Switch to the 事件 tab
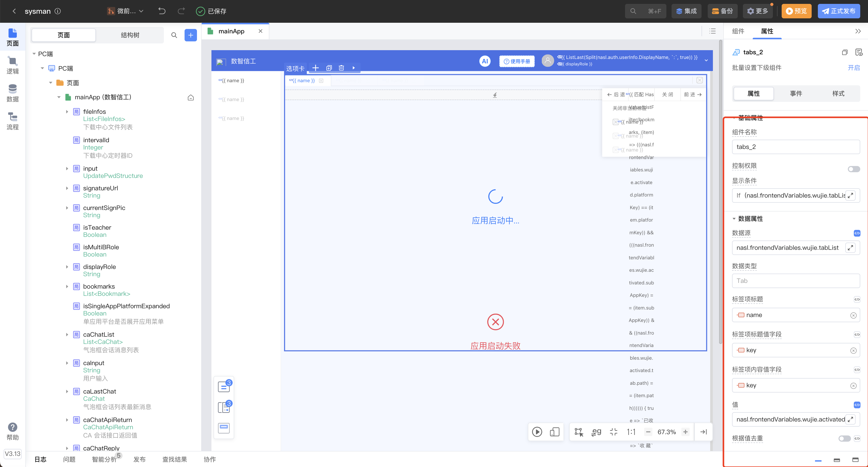 click(x=796, y=93)
